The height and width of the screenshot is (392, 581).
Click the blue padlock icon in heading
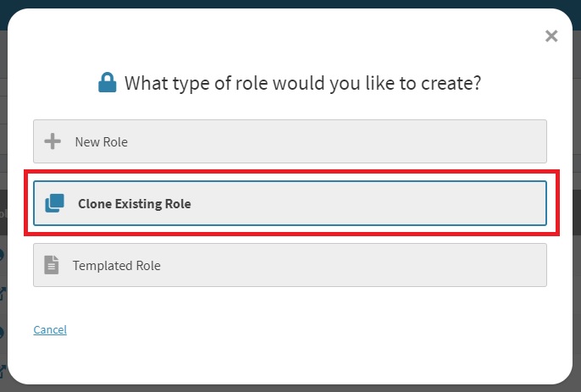pos(107,83)
